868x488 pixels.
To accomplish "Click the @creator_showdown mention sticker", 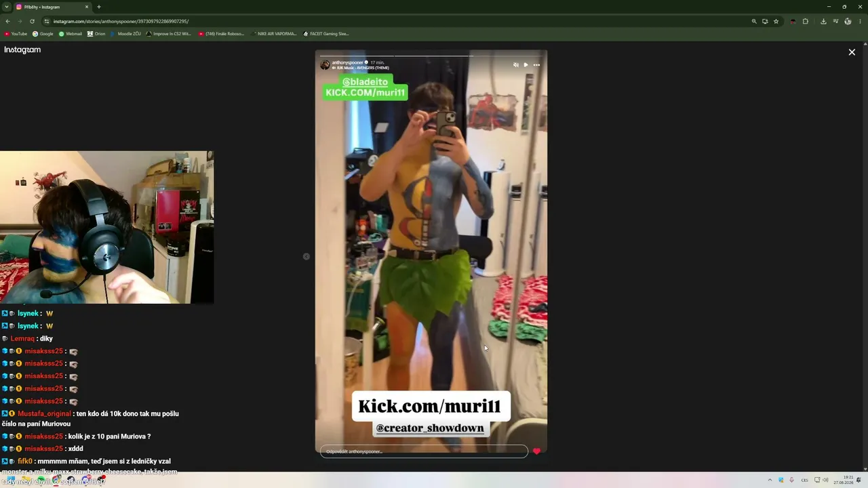I will pos(430,428).
